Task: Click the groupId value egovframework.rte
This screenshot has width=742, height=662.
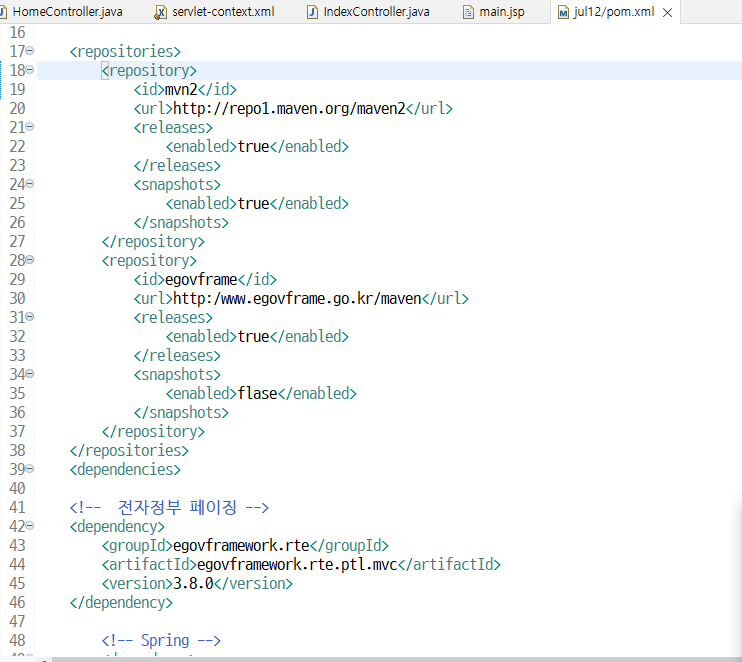Action: [x=241, y=546]
